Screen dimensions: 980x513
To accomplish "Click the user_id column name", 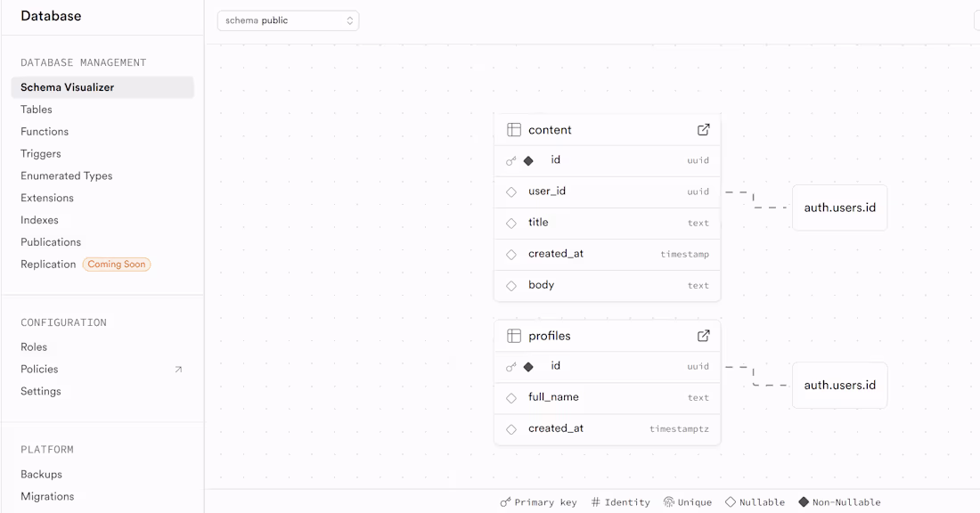I will pyautogui.click(x=547, y=191).
